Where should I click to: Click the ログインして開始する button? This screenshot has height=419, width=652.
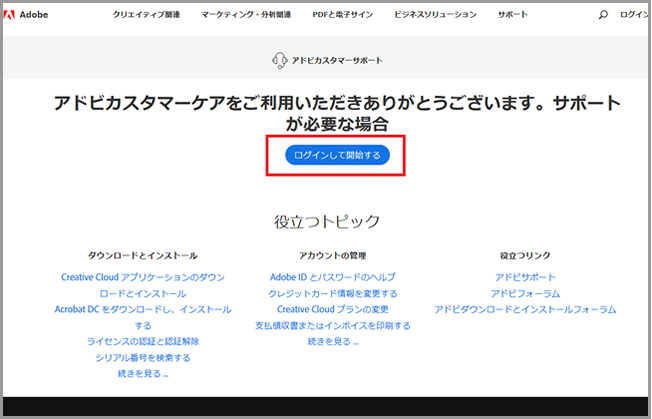point(337,155)
